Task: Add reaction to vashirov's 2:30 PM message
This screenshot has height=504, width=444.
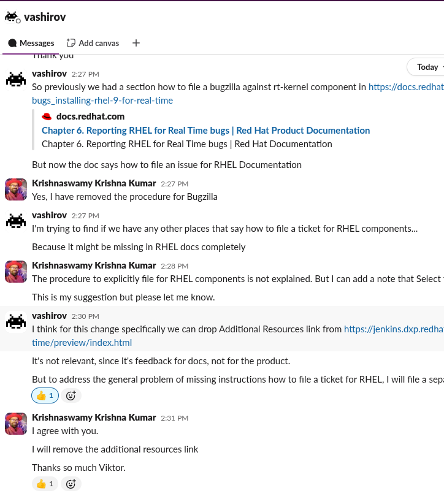Action: (x=71, y=395)
